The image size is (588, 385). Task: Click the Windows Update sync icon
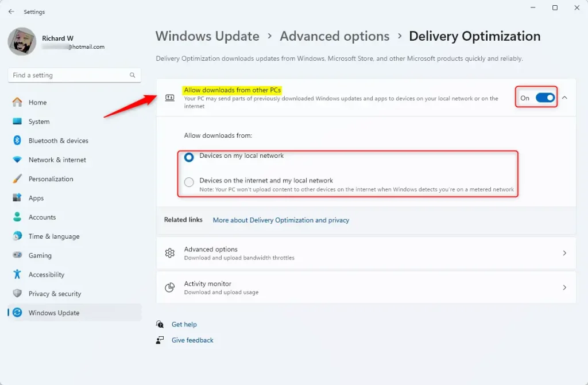tap(17, 313)
